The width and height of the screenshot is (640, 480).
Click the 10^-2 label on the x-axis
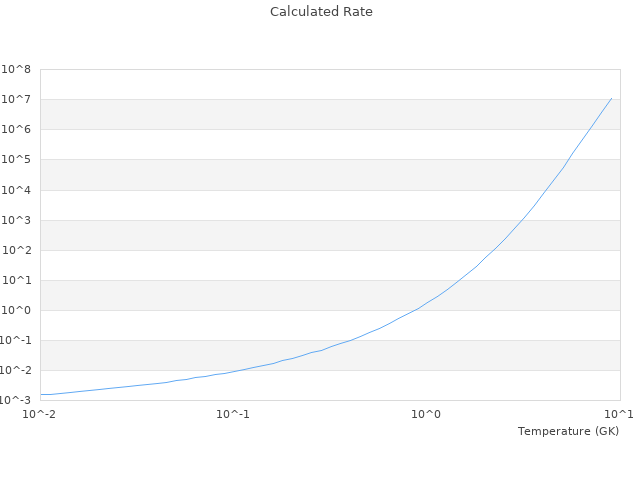click(40, 414)
